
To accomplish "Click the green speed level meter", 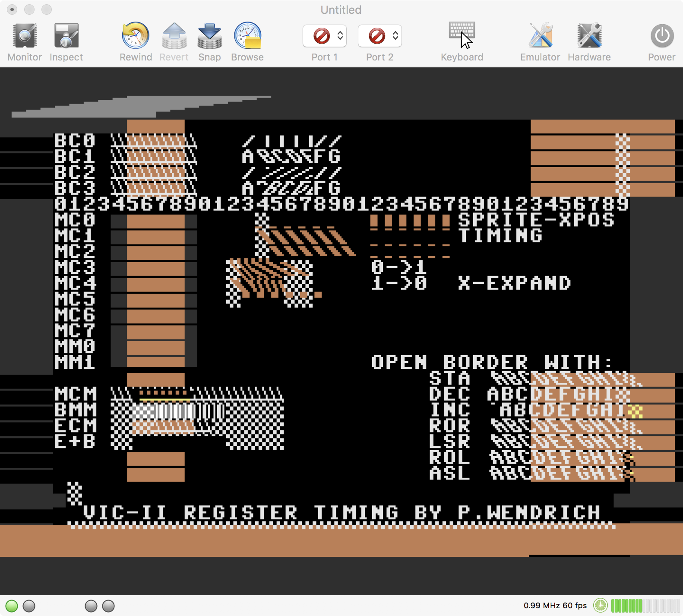I will point(645,606).
